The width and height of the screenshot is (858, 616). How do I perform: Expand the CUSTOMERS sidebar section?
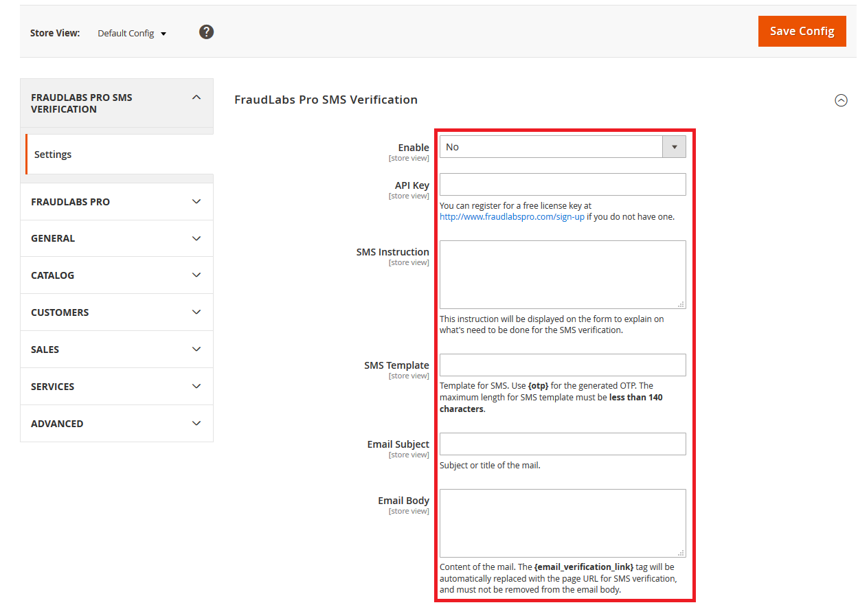tap(117, 312)
